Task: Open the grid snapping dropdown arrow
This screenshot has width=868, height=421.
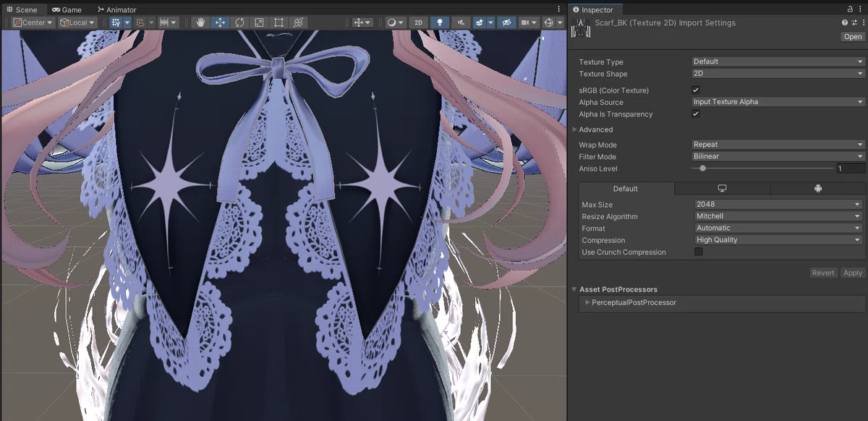Action: coord(127,22)
